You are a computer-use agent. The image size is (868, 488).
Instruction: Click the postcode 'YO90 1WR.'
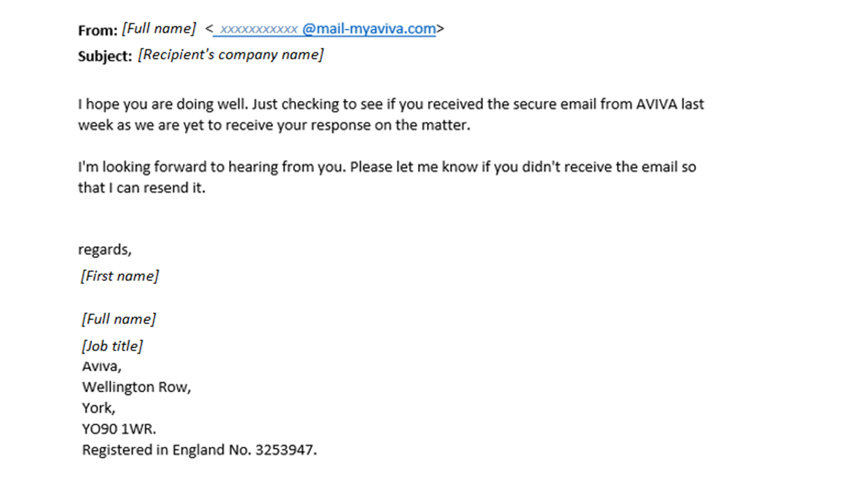click(119, 429)
